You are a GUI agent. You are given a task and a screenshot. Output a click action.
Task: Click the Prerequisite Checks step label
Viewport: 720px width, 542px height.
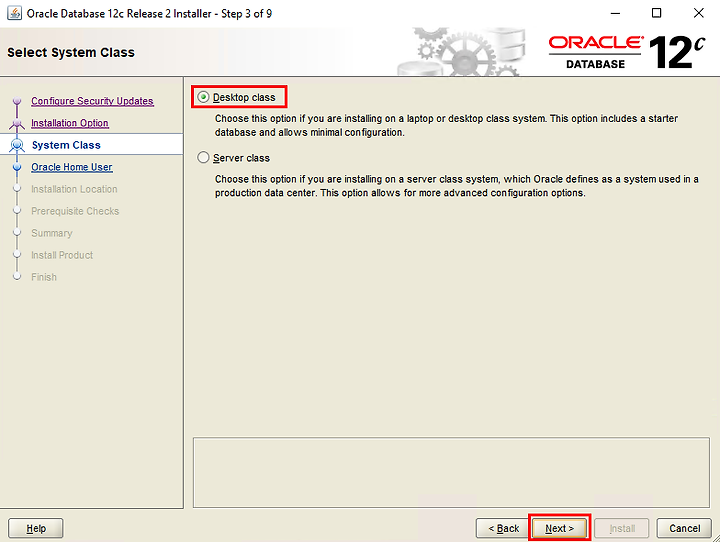click(75, 211)
